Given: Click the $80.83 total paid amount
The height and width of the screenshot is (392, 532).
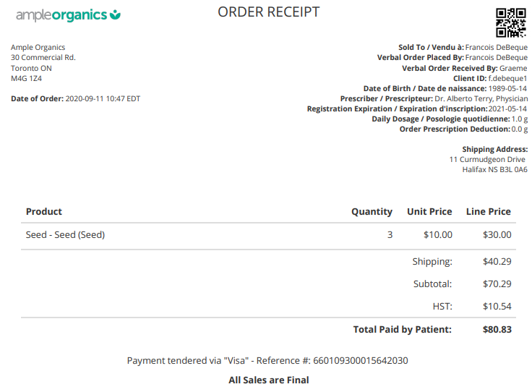Looking at the screenshot, I should (497, 330).
